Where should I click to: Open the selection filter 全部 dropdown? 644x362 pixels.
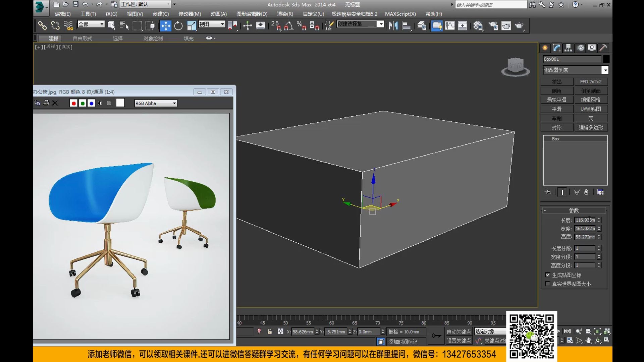102,24
